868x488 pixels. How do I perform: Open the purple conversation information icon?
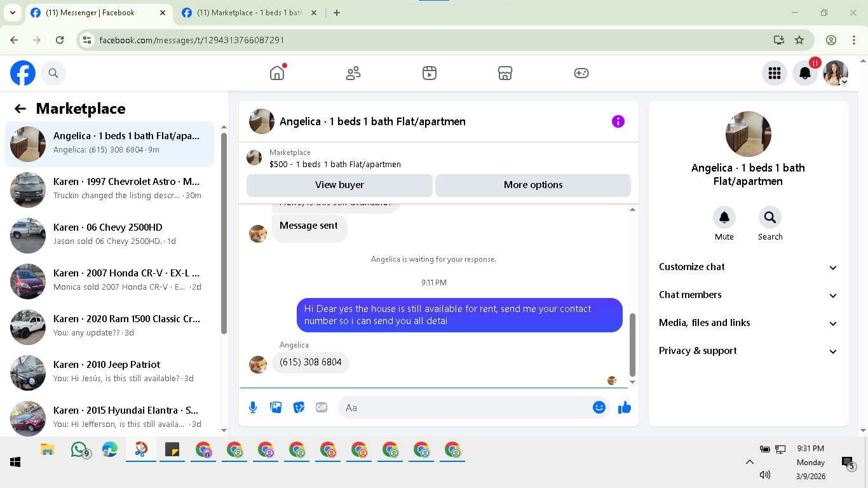click(618, 121)
